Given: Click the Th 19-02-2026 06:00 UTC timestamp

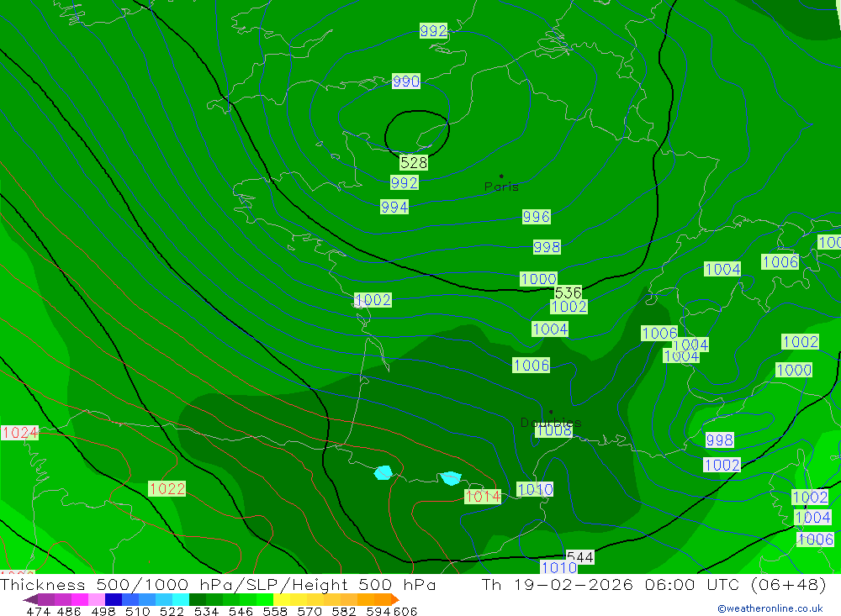Looking at the screenshot, I should point(653,585).
